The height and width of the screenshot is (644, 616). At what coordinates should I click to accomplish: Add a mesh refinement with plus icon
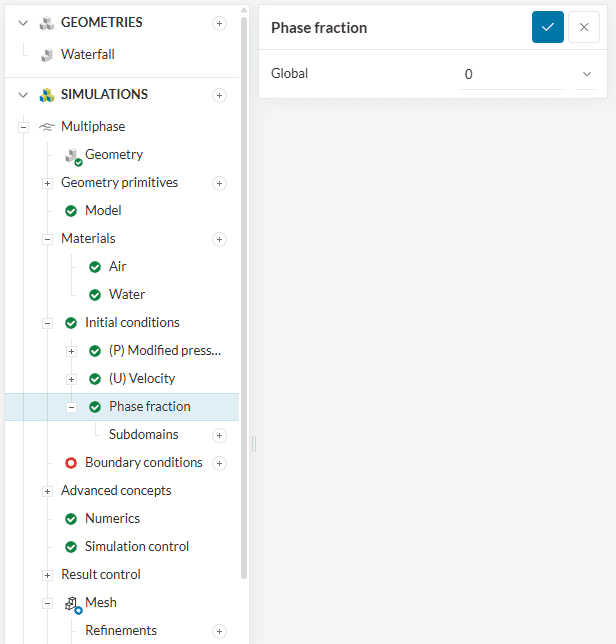[x=220, y=631]
